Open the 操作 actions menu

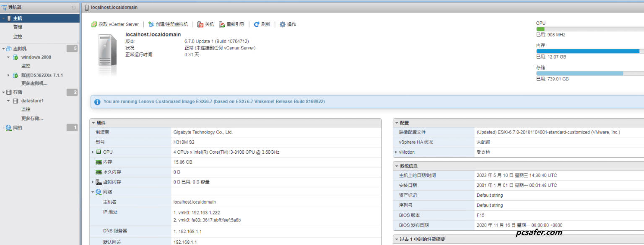pos(288,24)
